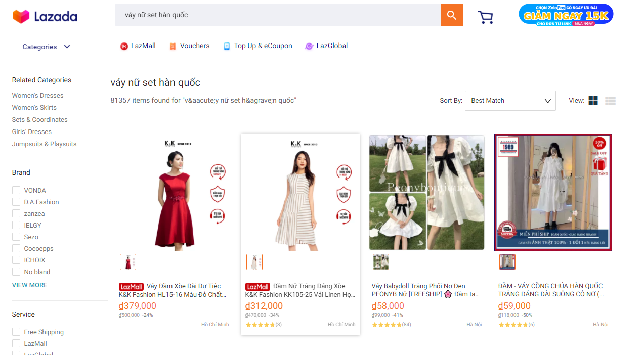Select Women's Dresses related category
Viewport: 644px width, 355px height.
(x=37, y=96)
